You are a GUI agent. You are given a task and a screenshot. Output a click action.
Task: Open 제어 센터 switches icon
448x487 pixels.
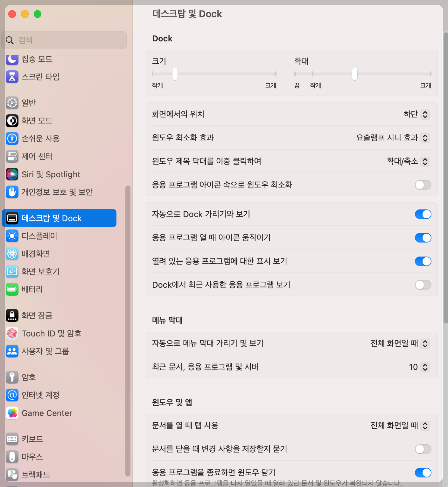click(12, 156)
